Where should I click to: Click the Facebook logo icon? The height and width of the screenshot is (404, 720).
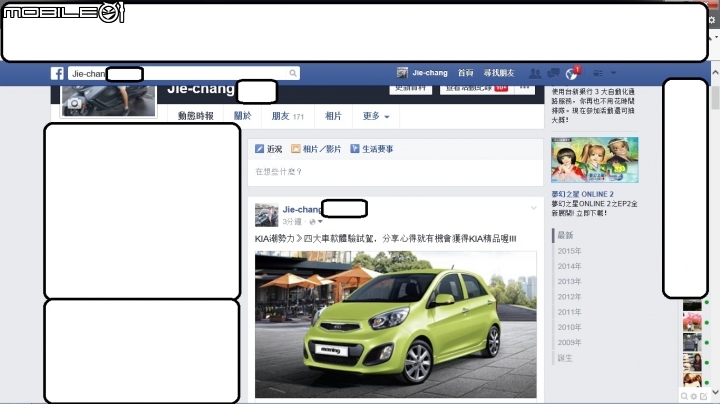[57, 73]
